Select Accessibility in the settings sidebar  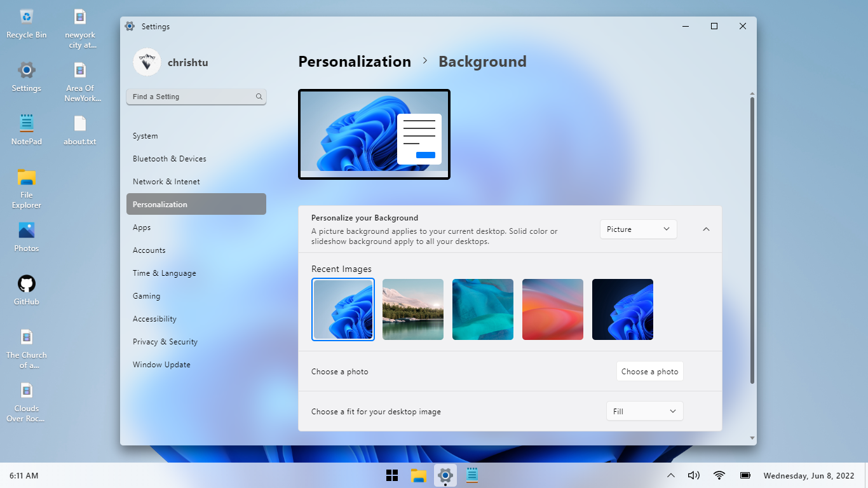tap(154, 319)
